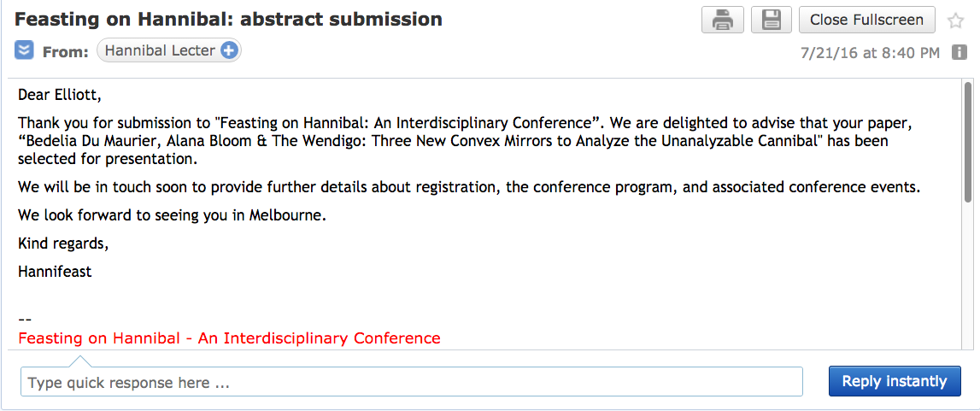Add Hannibal Lecter to contacts with the plus icon
This screenshot has width=980, height=411.
(229, 50)
